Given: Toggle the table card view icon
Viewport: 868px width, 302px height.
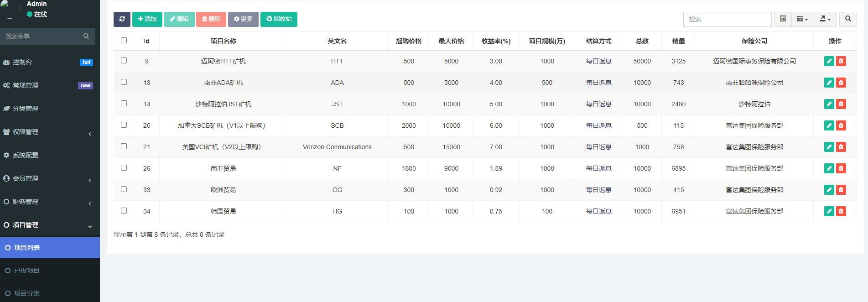Looking at the screenshot, I should click(x=783, y=19).
